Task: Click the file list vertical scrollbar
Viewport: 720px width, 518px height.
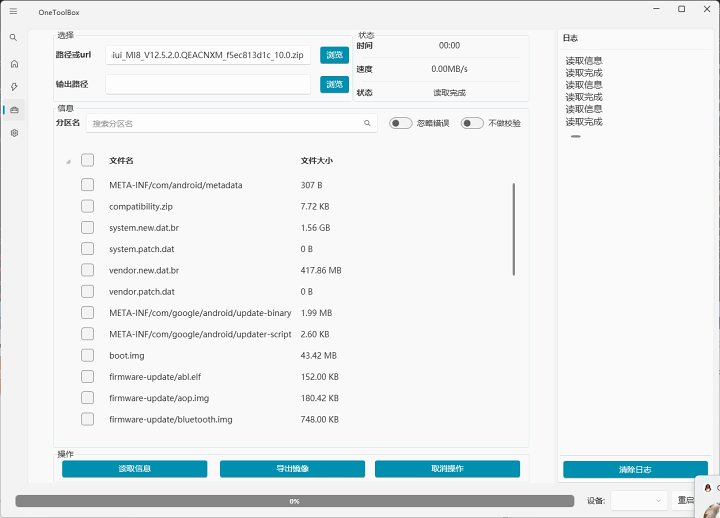Action: (514, 228)
